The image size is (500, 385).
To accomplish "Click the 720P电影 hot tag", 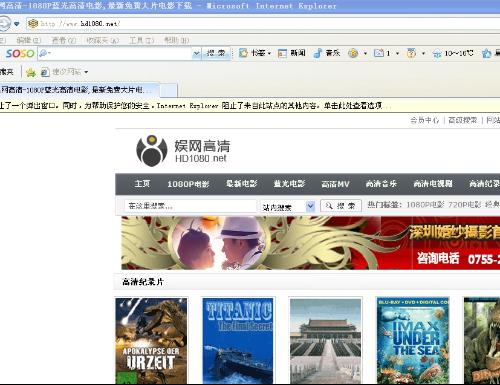I will point(464,205).
